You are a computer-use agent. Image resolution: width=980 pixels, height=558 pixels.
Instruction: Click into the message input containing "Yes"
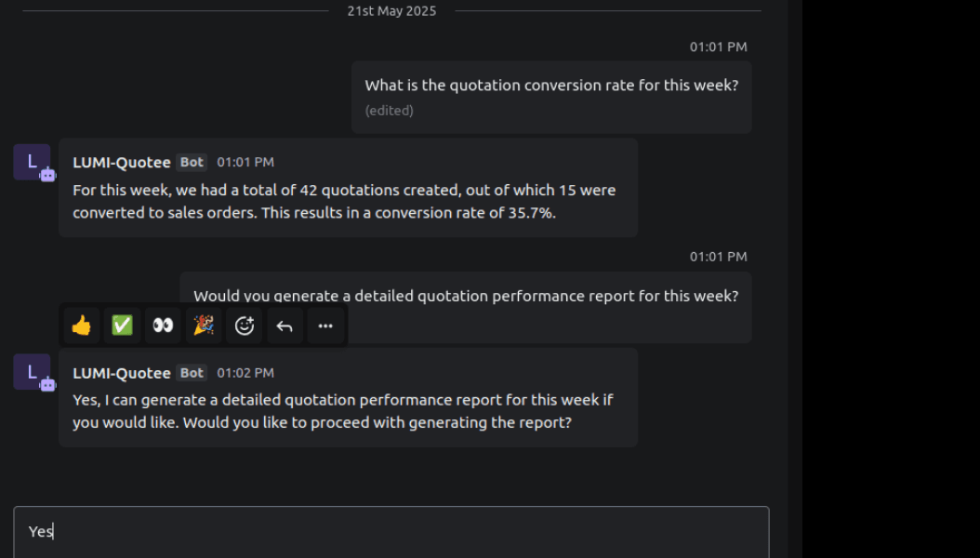tap(391, 531)
